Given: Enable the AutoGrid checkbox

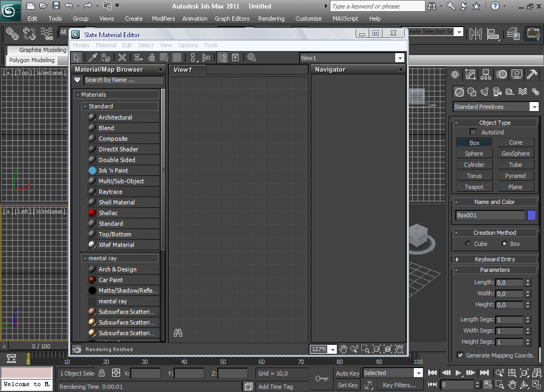Looking at the screenshot, I should pyautogui.click(x=472, y=132).
